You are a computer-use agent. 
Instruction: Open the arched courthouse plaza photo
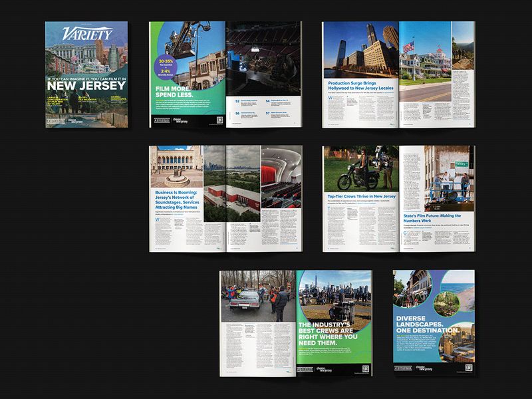tap(177, 167)
